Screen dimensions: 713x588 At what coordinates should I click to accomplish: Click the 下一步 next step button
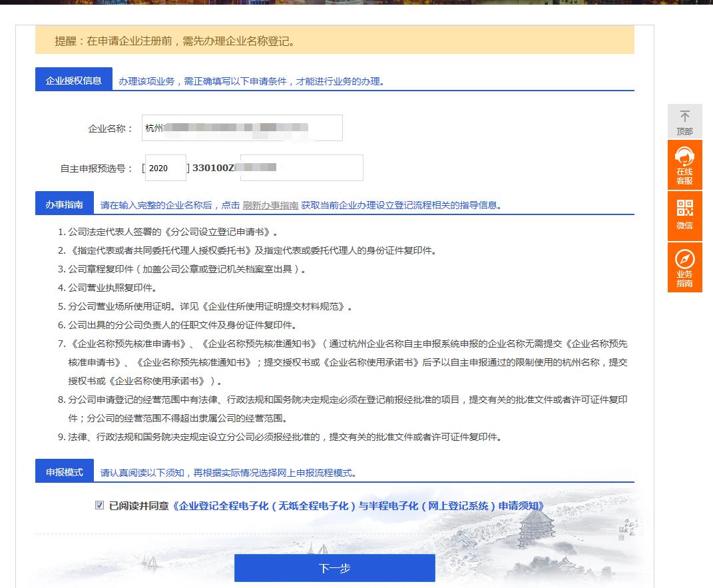(334, 567)
